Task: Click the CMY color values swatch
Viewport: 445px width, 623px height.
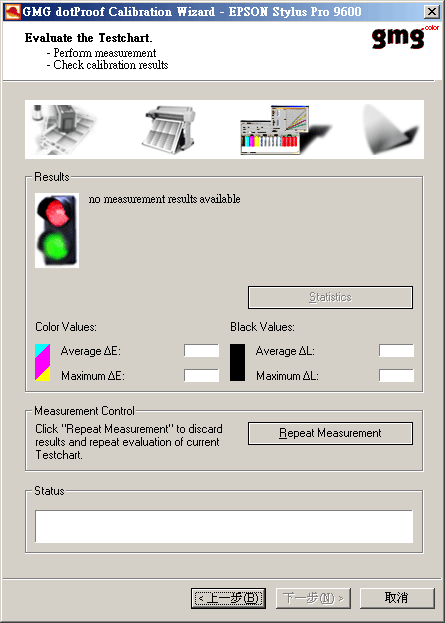Action: (43, 363)
